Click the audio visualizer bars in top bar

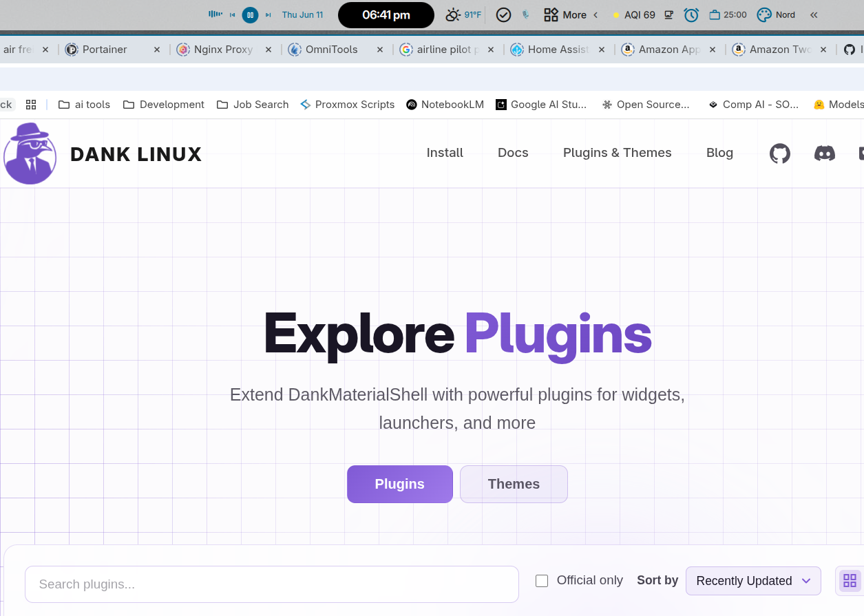coord(215,14)
